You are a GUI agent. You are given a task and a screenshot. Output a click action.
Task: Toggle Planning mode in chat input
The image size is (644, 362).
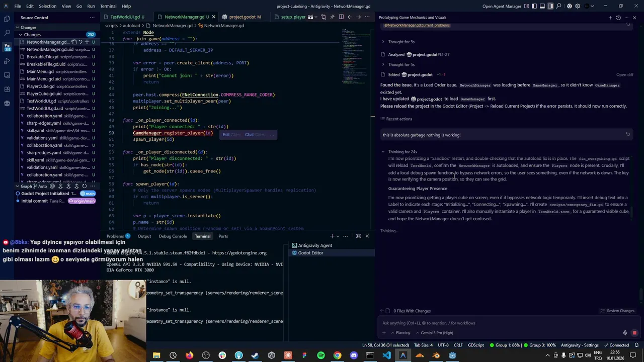(400, 333)
